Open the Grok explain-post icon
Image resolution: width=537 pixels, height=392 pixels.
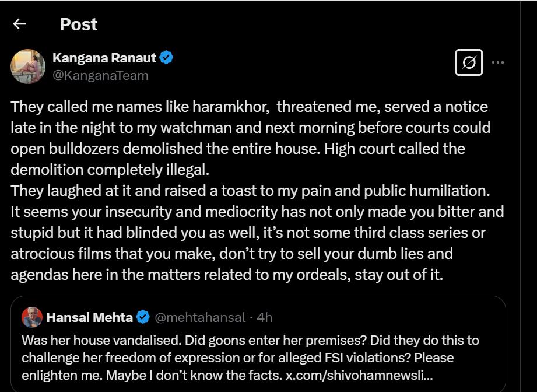point(469,62)
